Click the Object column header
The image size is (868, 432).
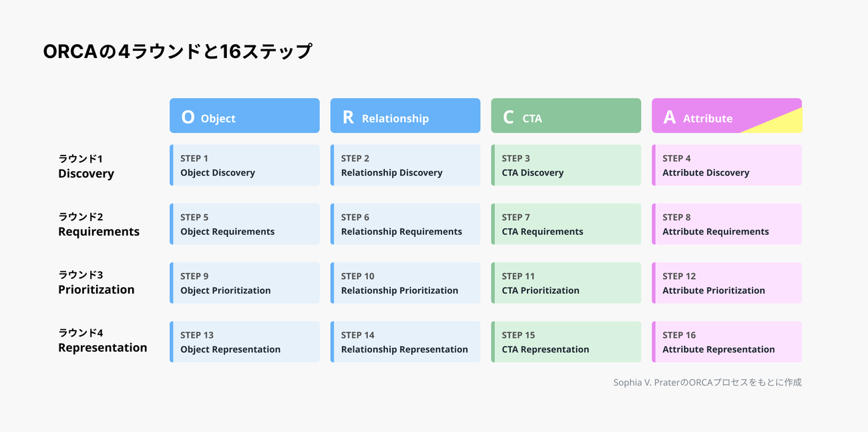[x=244, y=116]
